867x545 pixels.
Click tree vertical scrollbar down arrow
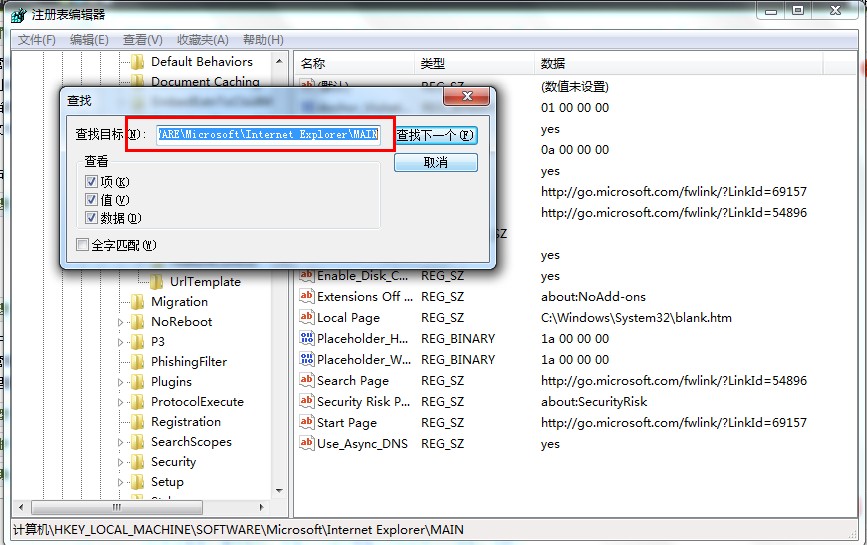[x=279, y=490]
